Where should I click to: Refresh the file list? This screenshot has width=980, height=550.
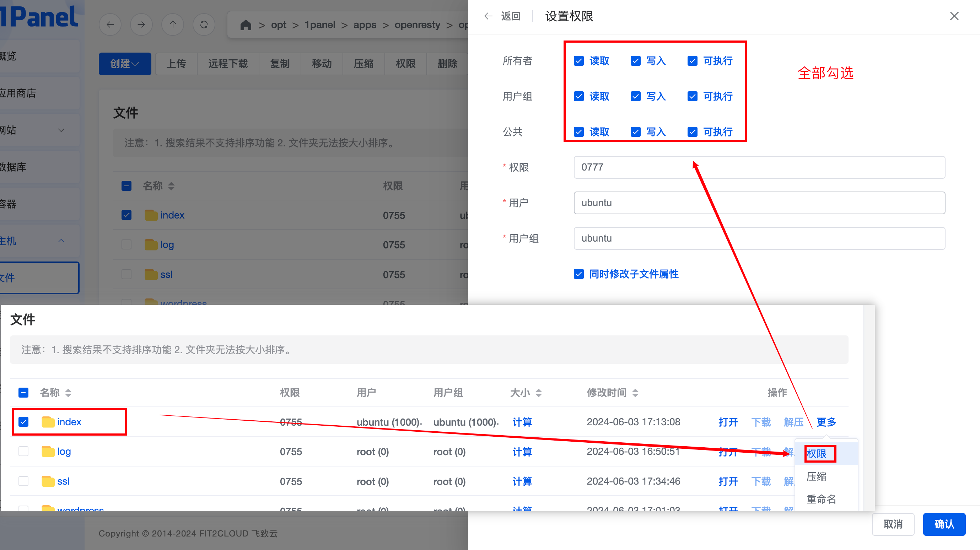[204, 25]
